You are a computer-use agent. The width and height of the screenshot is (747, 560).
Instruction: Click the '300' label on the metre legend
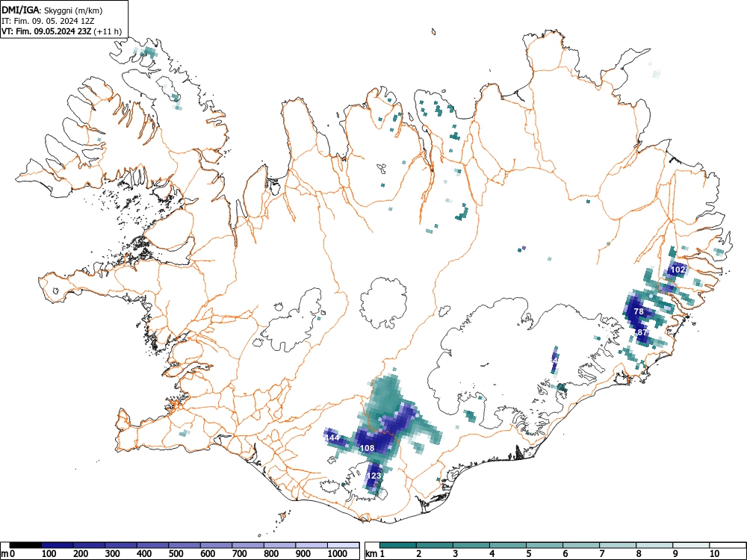coord(113,554)
